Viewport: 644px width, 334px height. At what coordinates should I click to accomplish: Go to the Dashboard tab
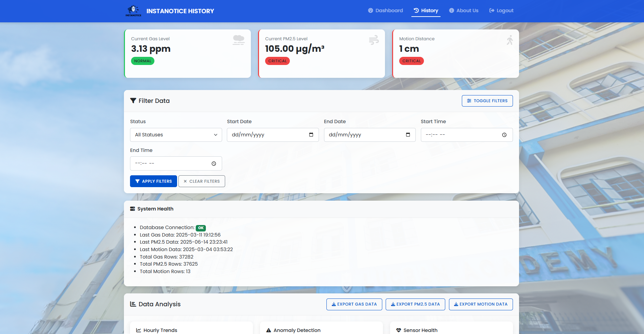[x=385, y=10]
